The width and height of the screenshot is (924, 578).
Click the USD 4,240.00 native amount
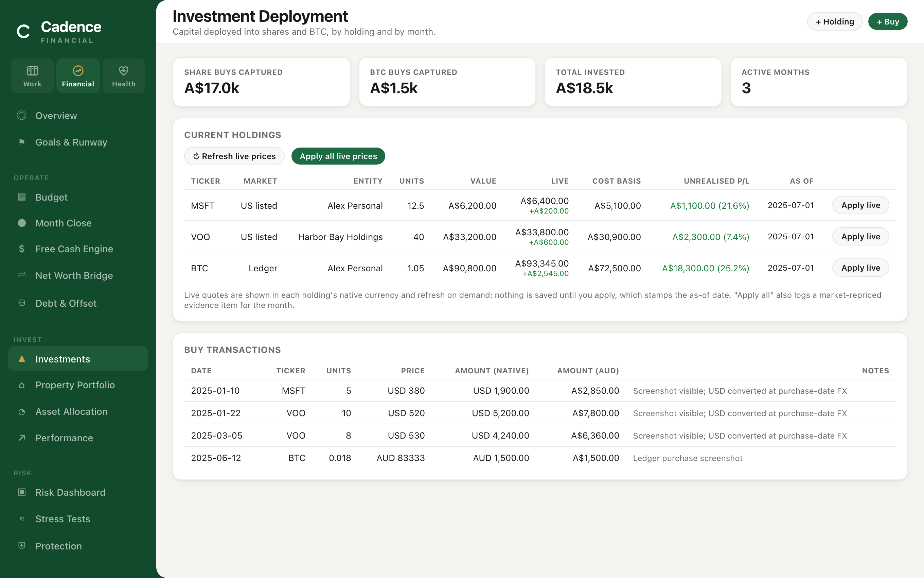click(x=500, y=436)
